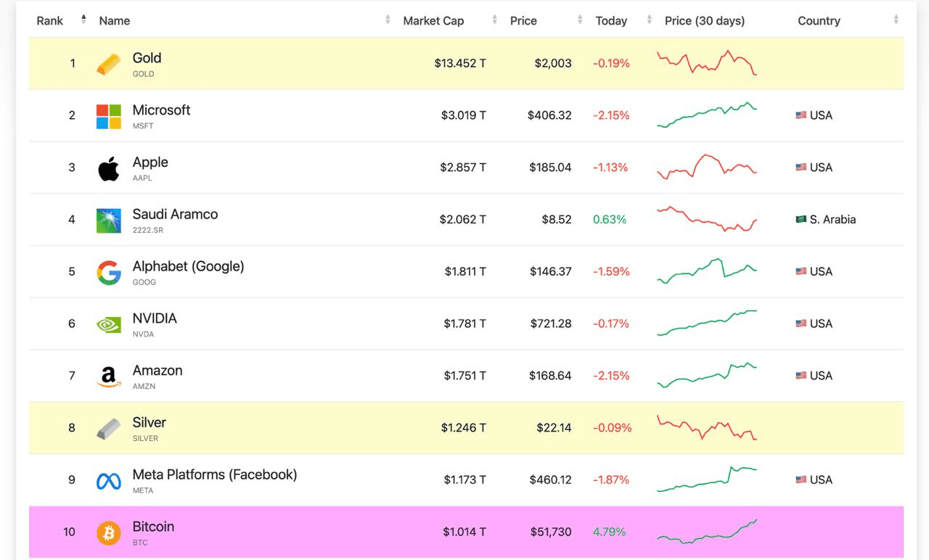The width and height of the screenshot is (929, 560).
Task: Click the Amazon logo icon
Action: point(109,376)
